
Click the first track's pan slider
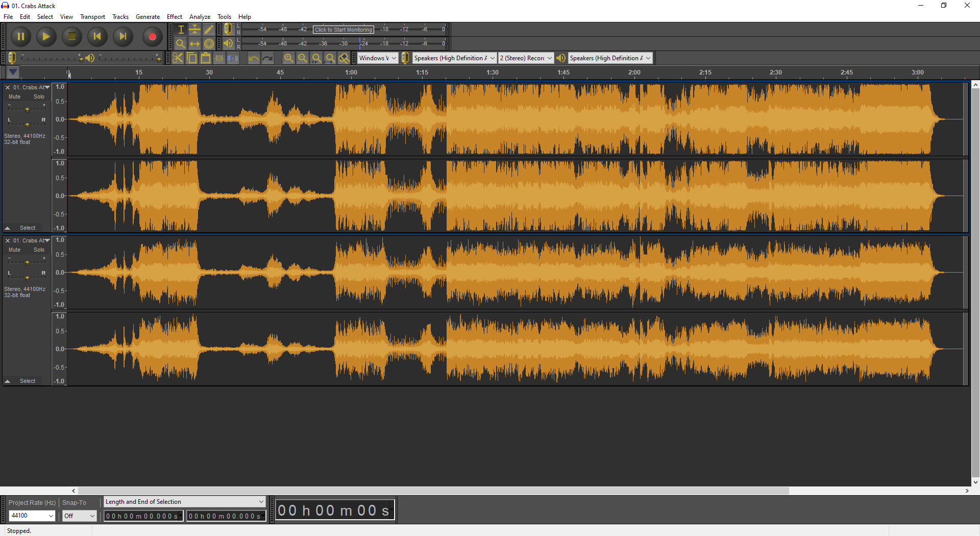point(27,124)
